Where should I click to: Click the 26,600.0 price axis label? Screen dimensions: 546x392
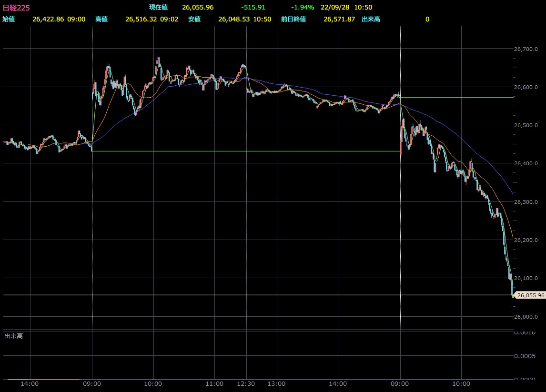[526, 87]
